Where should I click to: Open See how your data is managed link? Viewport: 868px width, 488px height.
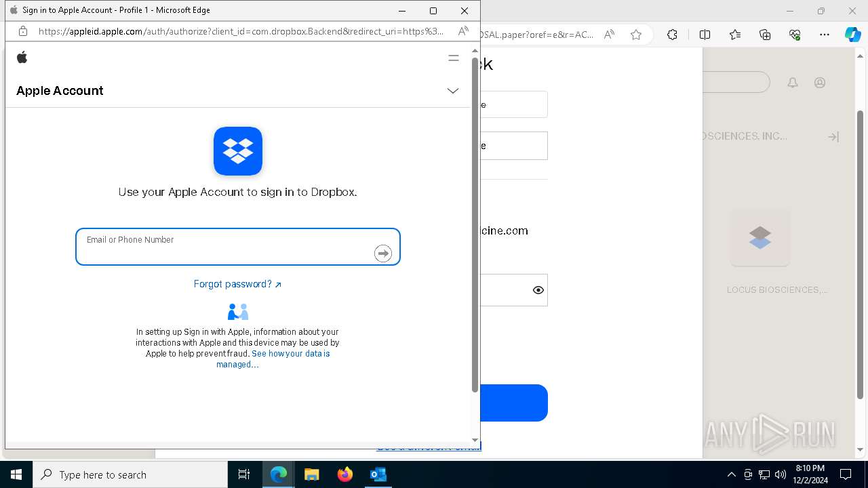pos(273,359)
